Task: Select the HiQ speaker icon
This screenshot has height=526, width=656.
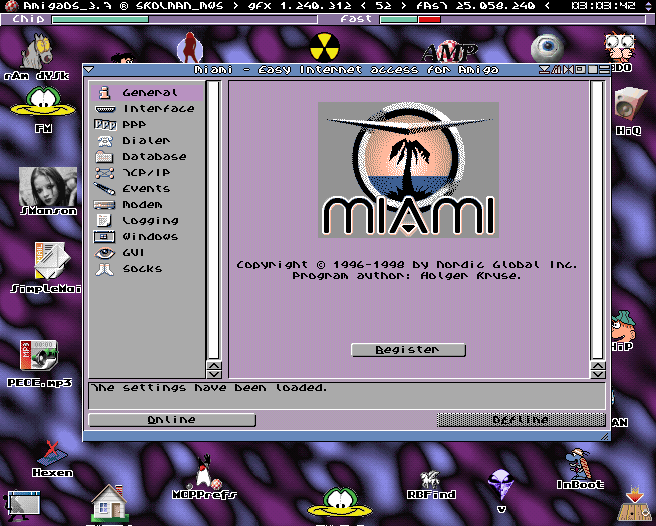Action: 629,111
